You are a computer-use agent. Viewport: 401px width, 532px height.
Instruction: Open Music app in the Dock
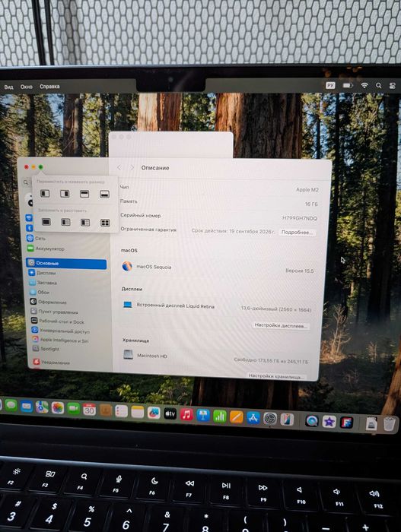(186, 415)
